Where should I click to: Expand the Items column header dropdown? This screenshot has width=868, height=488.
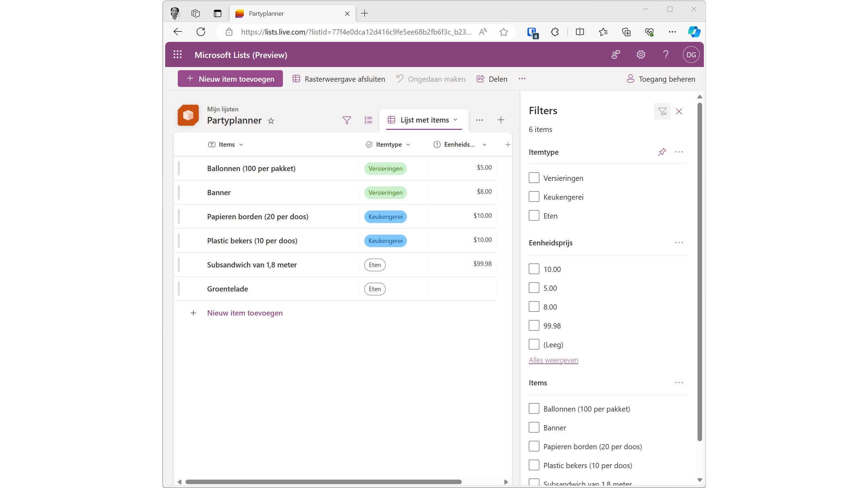241,145
